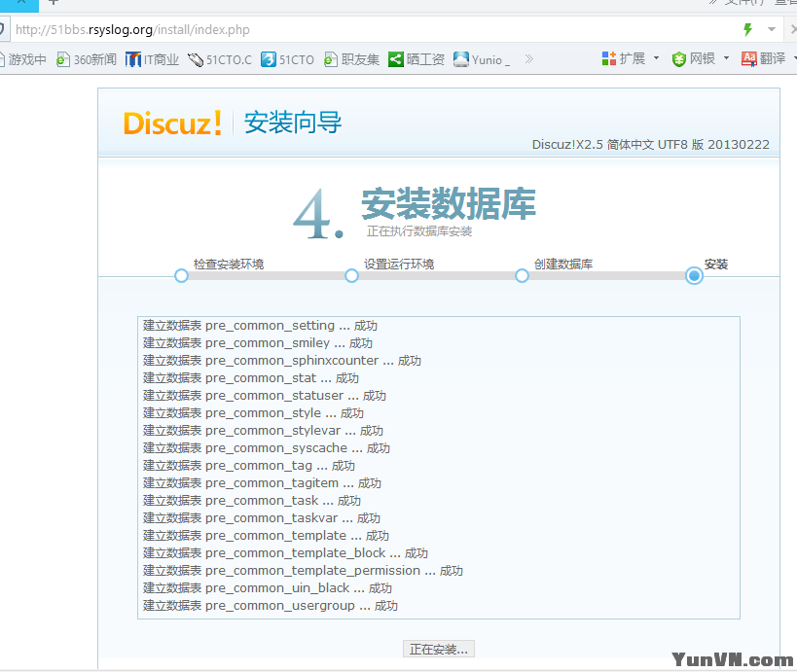Click the pre_common_usergroup log line
797x672 pixels.
tap(271, 606)
